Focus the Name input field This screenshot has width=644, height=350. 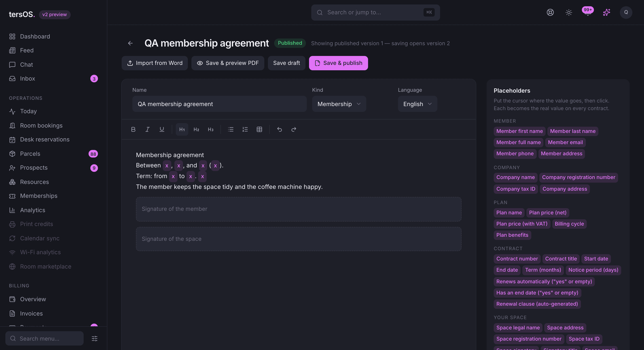(220, 104)
